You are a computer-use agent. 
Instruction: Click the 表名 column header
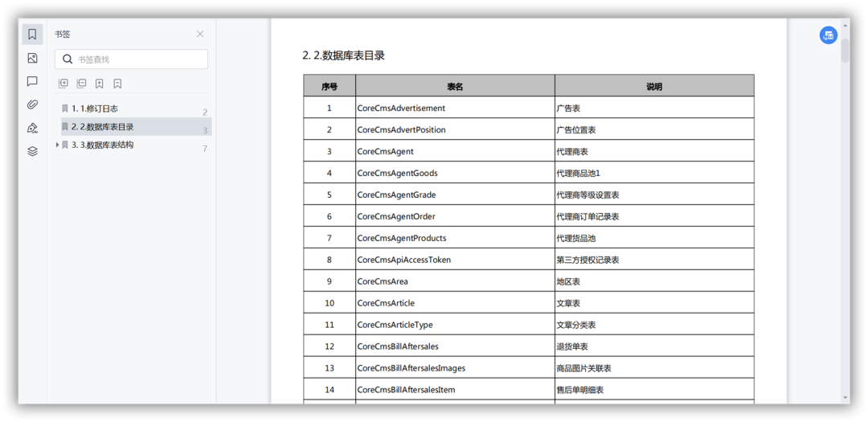pyautogui.click(x=455, y=86)
